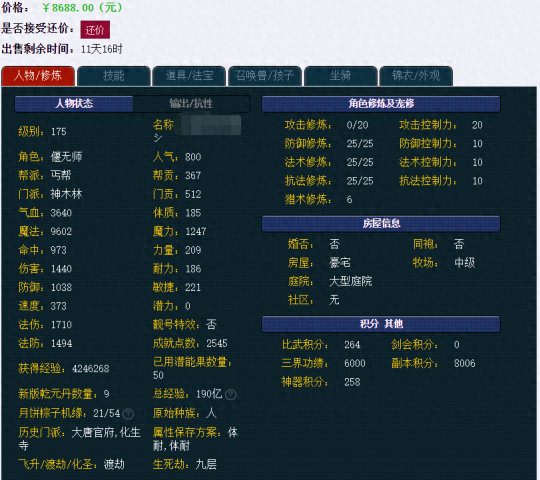Click the help icon beside 月饼粽子机缘
This screenshot has height=480, width=540.
[128, 414]
